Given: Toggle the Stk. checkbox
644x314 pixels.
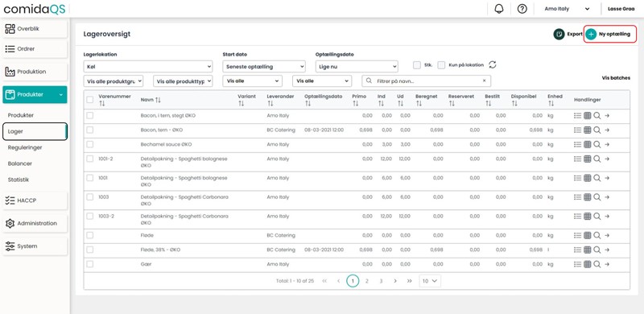Looking at the screenshot, I should click(417, 65).
